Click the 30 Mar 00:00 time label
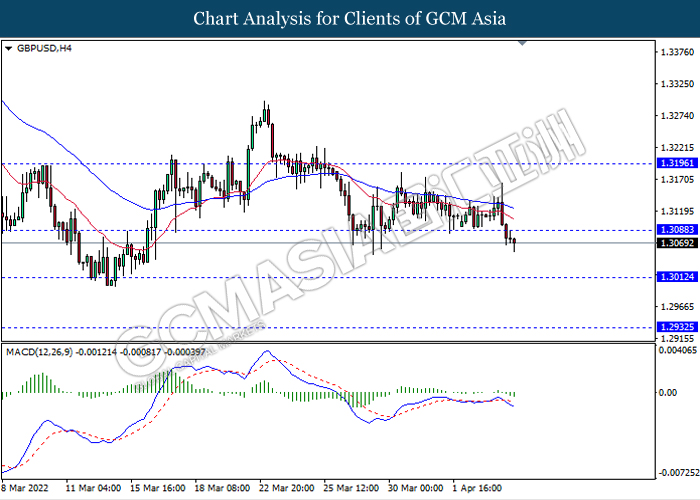 (x=416, y=488)
